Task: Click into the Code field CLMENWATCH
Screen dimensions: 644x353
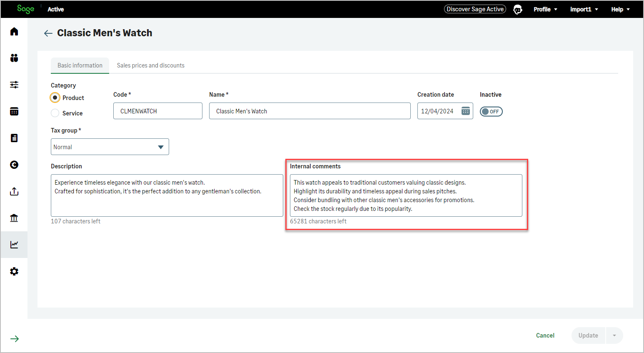Action: [x=158, y=111]
